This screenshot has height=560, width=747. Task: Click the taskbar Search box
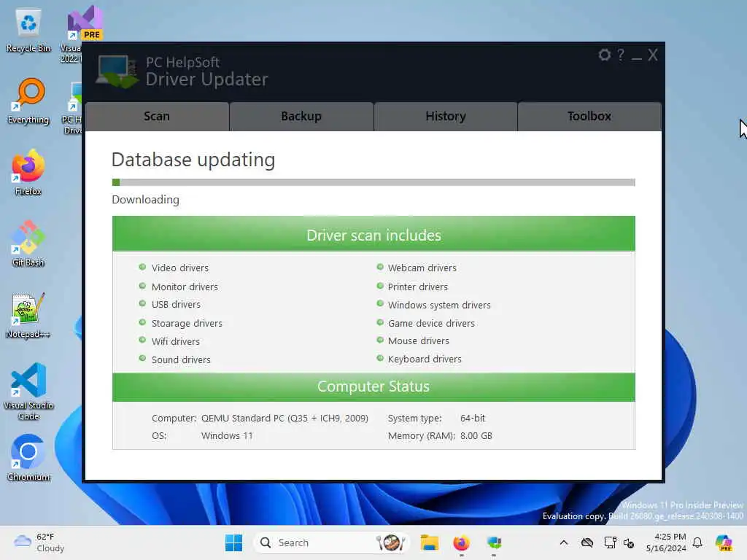point(332,542)
